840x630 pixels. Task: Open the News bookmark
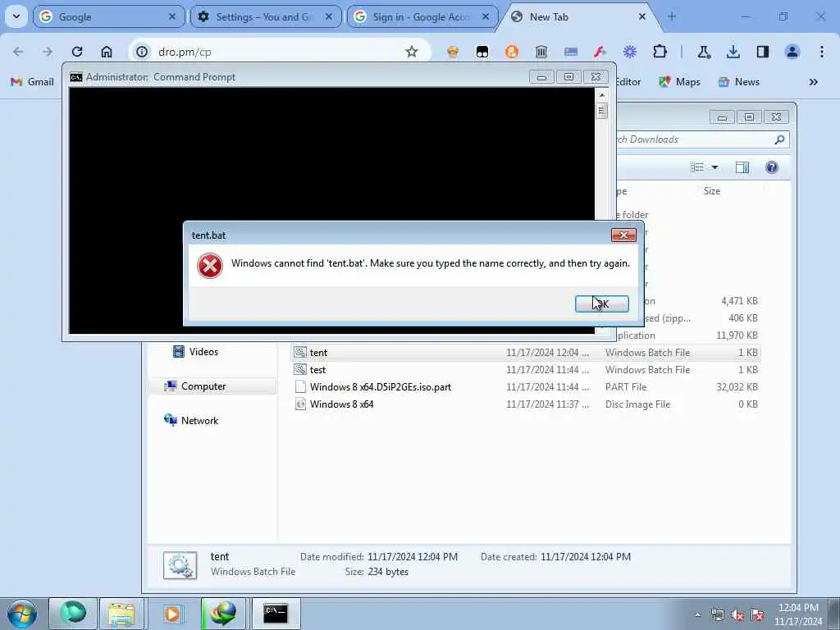(739, 82)
